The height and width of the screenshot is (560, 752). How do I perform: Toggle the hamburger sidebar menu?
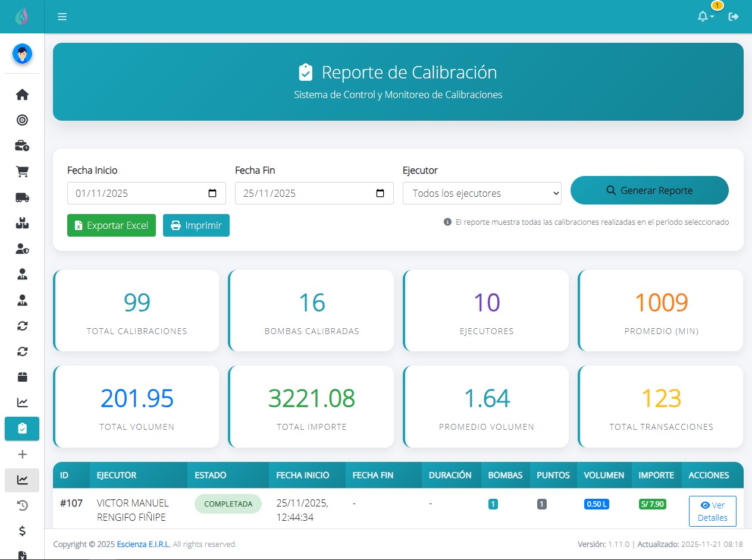point(62,17)
